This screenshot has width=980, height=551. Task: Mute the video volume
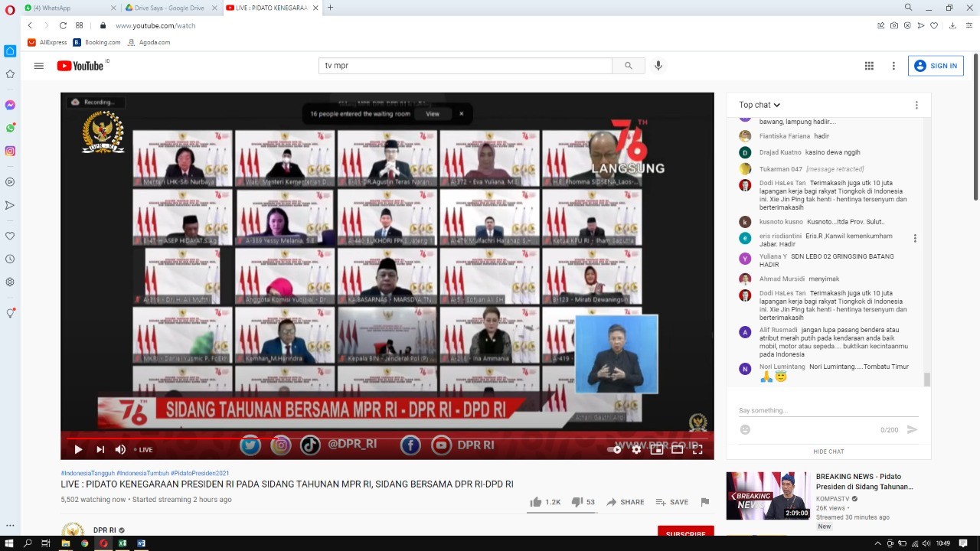[x=120, y=449]
